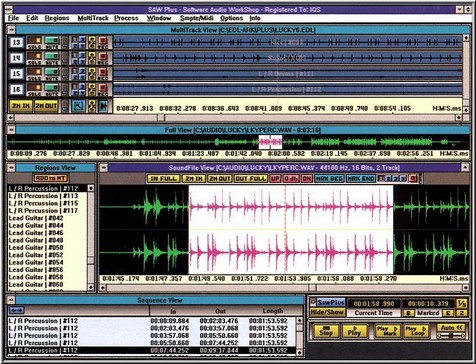Click the Stop transport button
This screenshot has width=476, height=364.
click(326, 331)
